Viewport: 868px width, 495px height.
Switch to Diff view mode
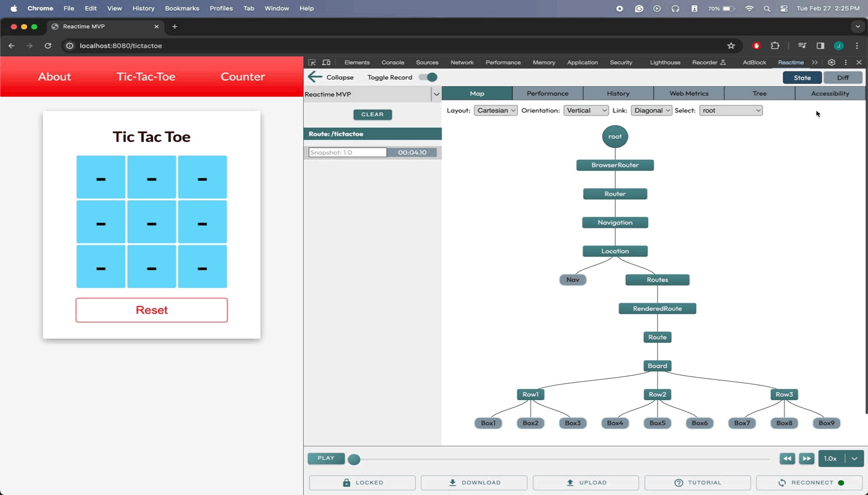click(843, 77)
